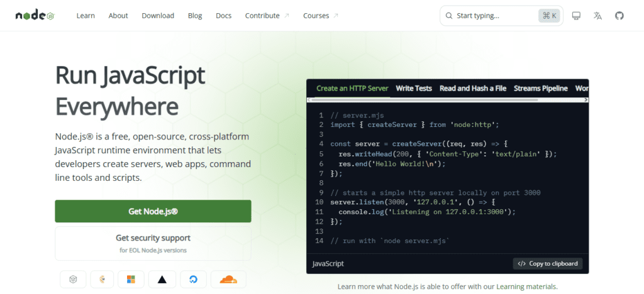Viewport: 644px width, 294px height.
Task: Click external arrow icon beside Contribute
Action: coord(287,16)
